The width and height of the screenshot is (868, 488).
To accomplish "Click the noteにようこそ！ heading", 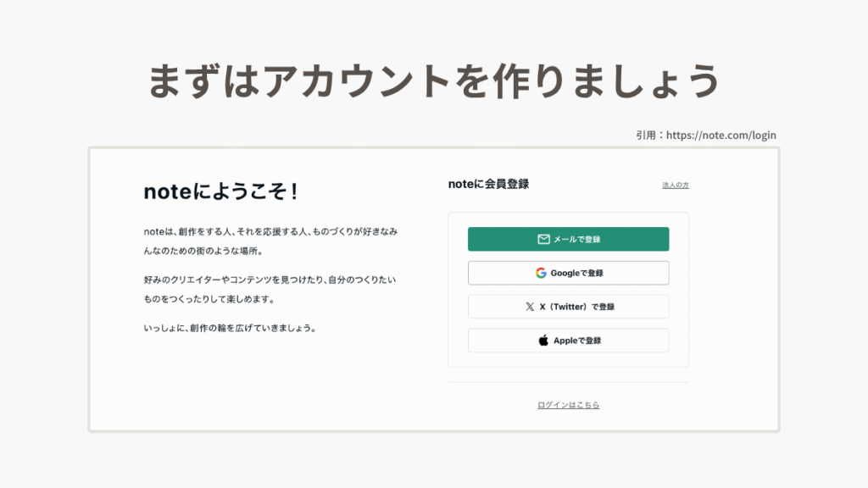I will [x=221, y=191].
